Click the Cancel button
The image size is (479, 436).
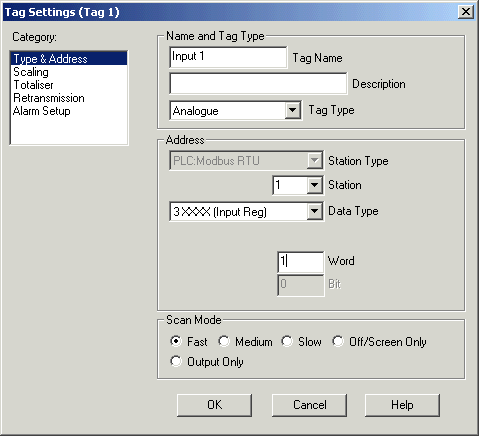(309, 405)
